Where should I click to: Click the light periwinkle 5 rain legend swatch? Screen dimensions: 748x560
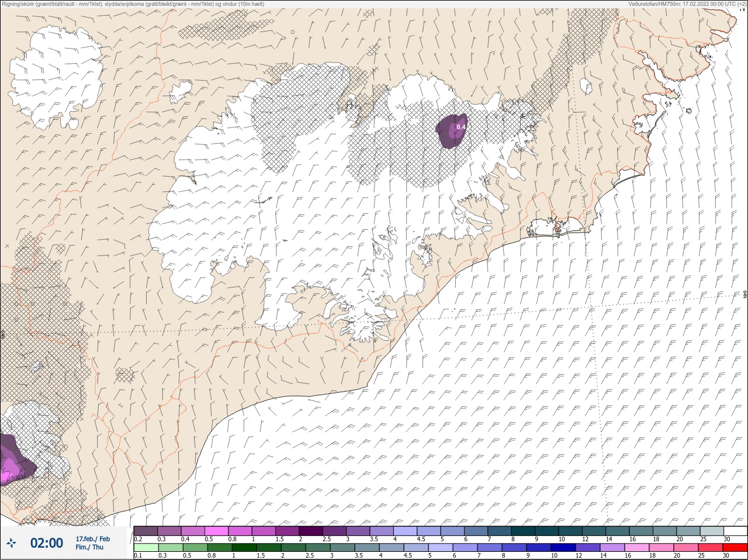coord(441,548)
